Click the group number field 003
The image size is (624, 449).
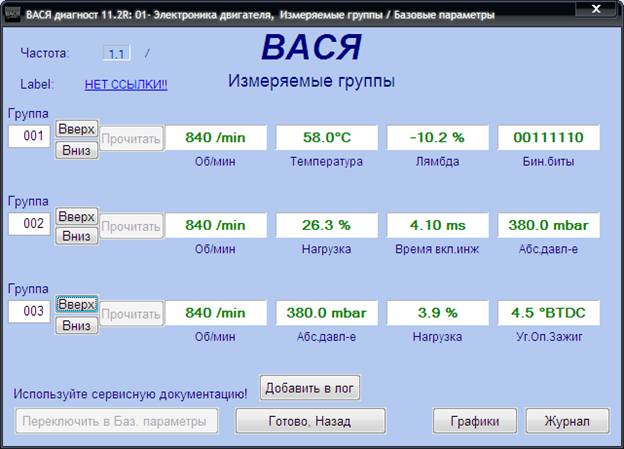[x=29, y=311]
